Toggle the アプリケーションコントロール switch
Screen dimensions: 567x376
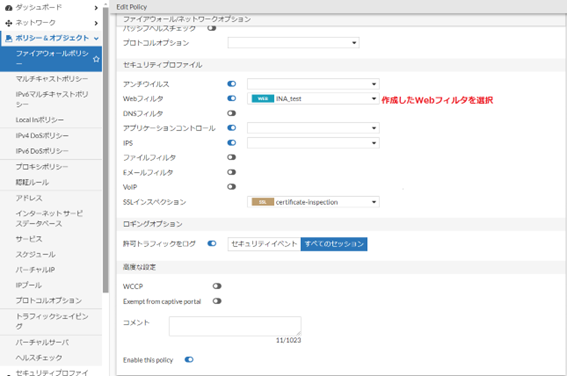[231, 128]
